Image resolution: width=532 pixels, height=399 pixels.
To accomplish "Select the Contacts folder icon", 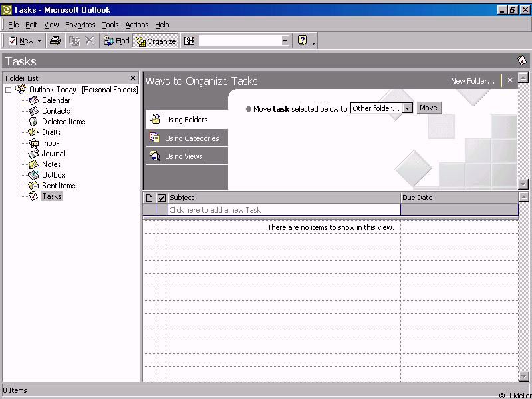I will [x=33, y=111].
